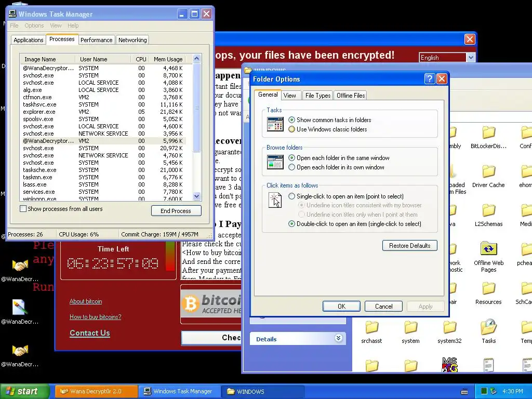Screen dimensions: 532x399
Task: Click the click-items pointer illustration icon
Action: tap(275, 200)
